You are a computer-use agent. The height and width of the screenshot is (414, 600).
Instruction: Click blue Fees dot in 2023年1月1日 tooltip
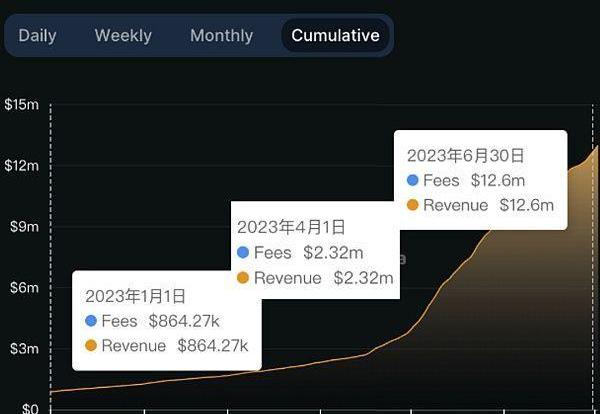[92, 321]
